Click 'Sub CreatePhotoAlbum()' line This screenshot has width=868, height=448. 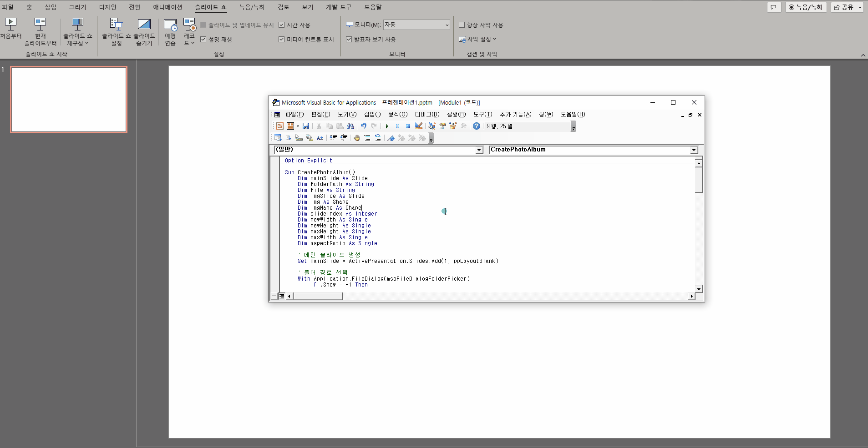pyautogui.click(x=320, y=172)
